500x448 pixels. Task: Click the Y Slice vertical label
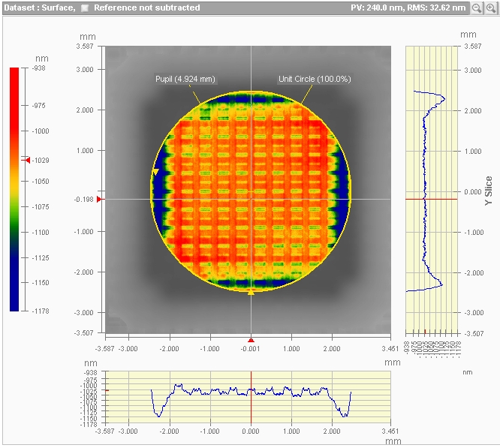(488, 191)
